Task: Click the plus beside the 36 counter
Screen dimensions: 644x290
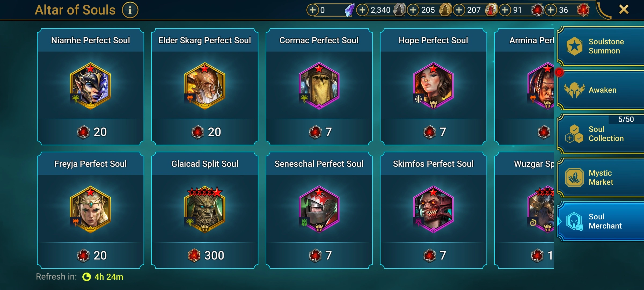Action: (551, 10)
